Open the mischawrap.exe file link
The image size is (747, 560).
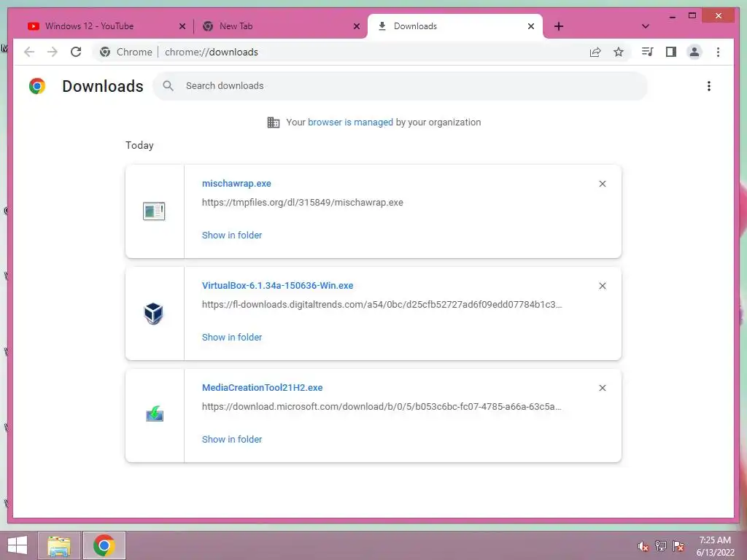(x=236, y=183)
